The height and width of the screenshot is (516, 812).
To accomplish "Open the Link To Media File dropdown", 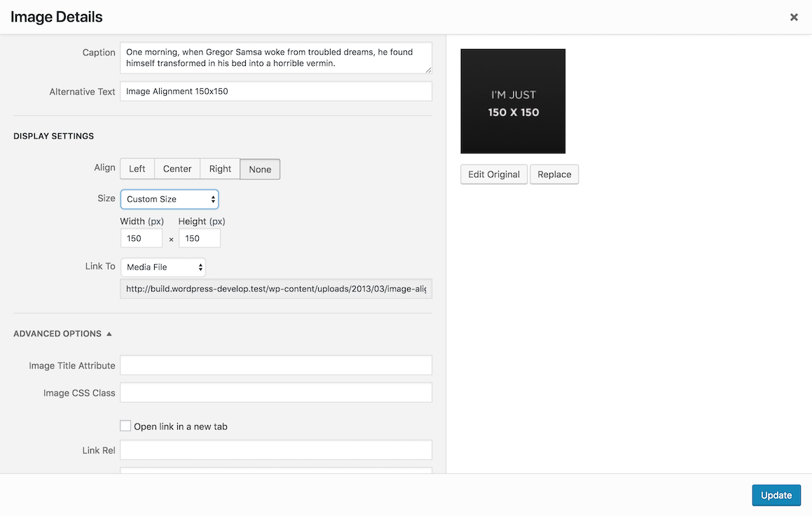I will click(163, 267).
